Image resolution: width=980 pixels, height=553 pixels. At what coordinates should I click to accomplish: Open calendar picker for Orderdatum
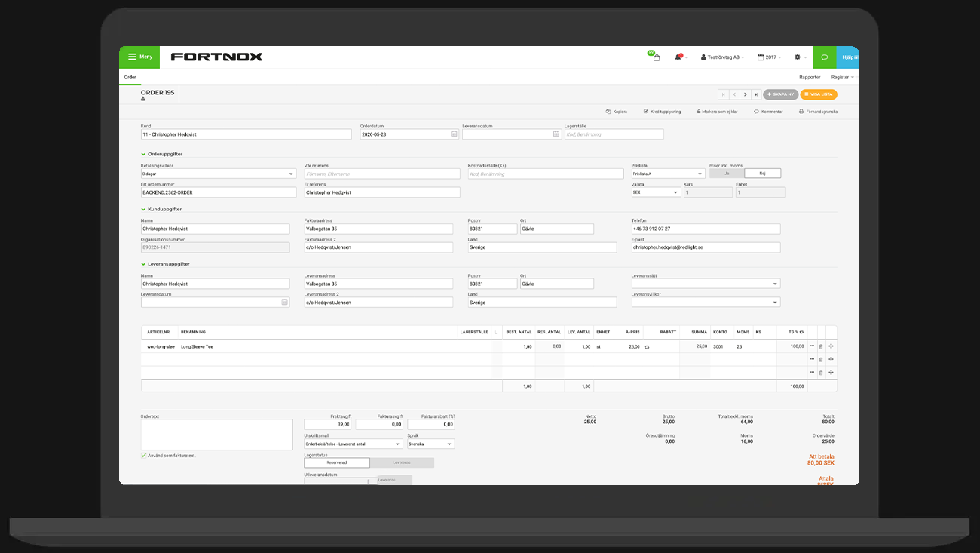[x=454, y=134]
